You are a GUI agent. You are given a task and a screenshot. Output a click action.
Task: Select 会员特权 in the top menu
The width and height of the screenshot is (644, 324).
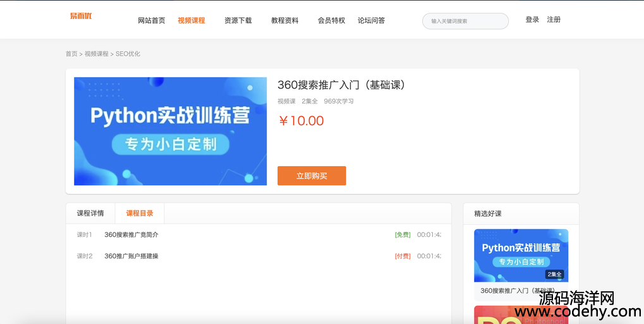coord(331,21)
